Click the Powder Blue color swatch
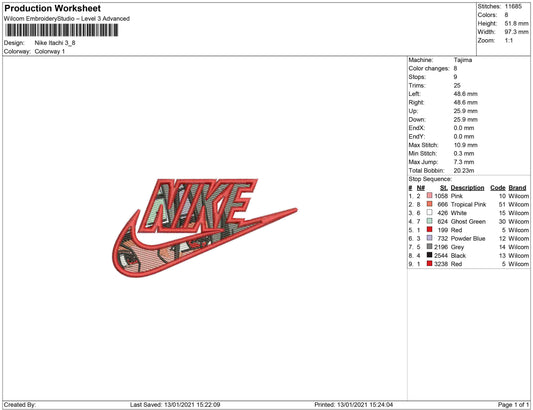Image resolution: width=533 pixels, height=410 pixels. 430,238
